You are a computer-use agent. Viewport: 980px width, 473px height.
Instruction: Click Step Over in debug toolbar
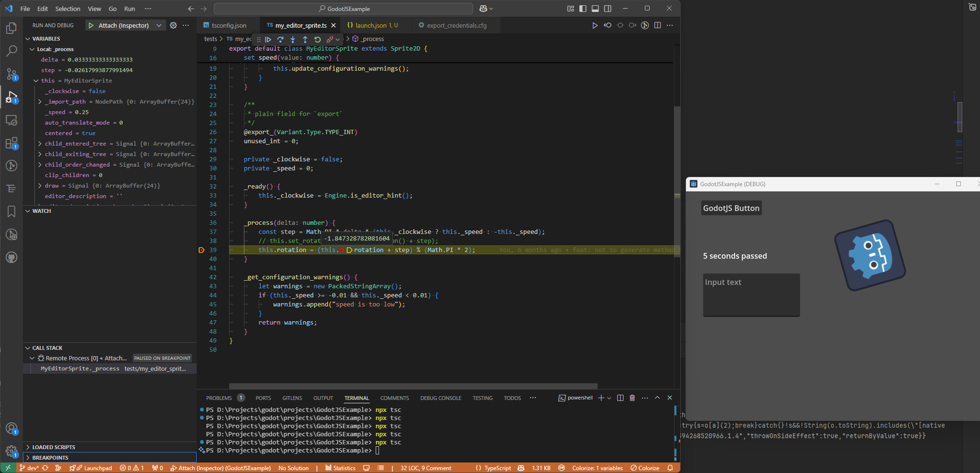click(281, 40)
